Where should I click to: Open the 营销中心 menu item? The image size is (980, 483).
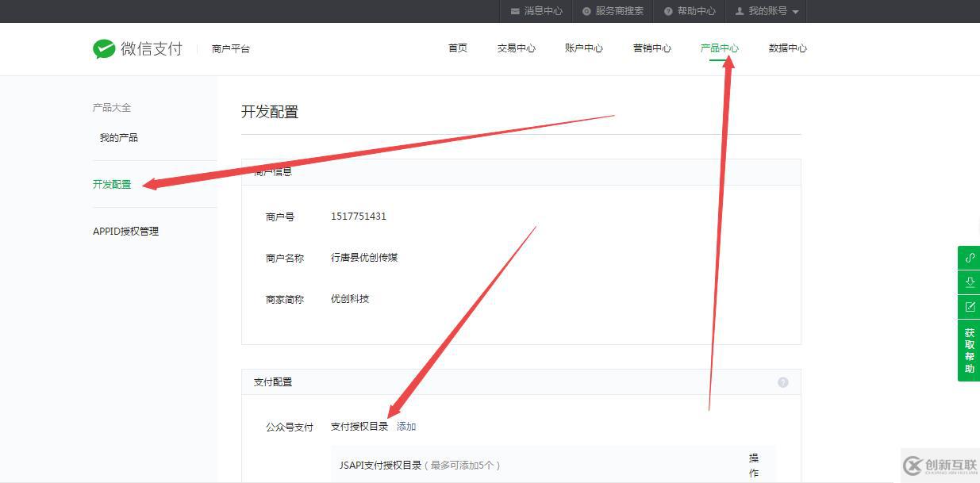click(651, 48)
